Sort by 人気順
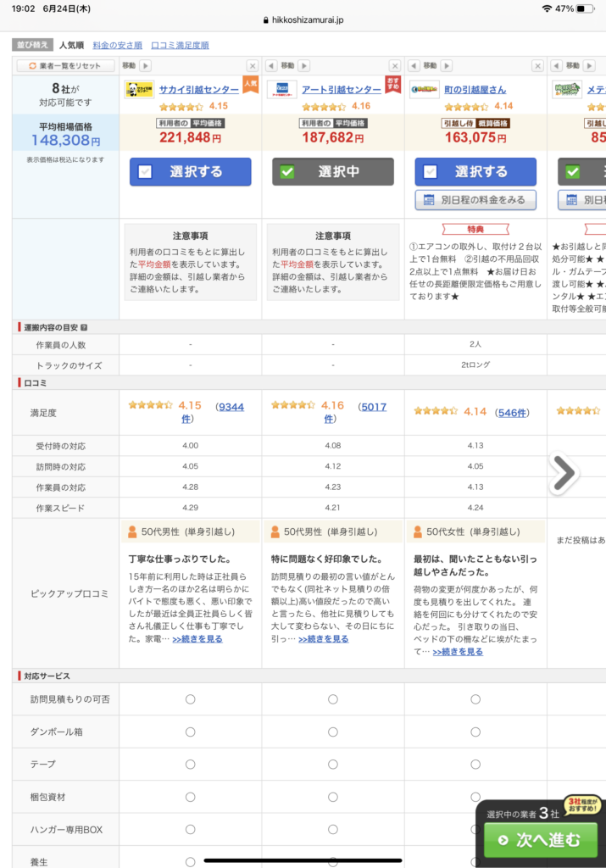The image size is (606, 868). pyautogui.click(x=71, y=46)
